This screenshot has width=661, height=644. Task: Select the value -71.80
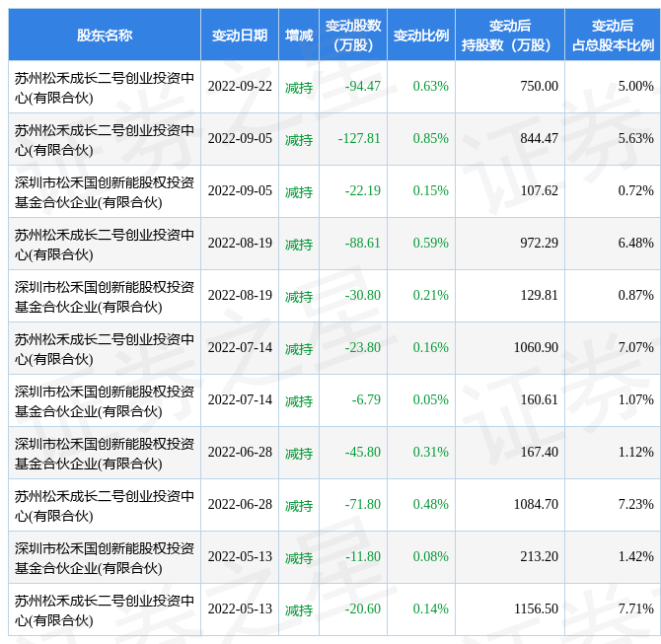(x=362, y=505)
